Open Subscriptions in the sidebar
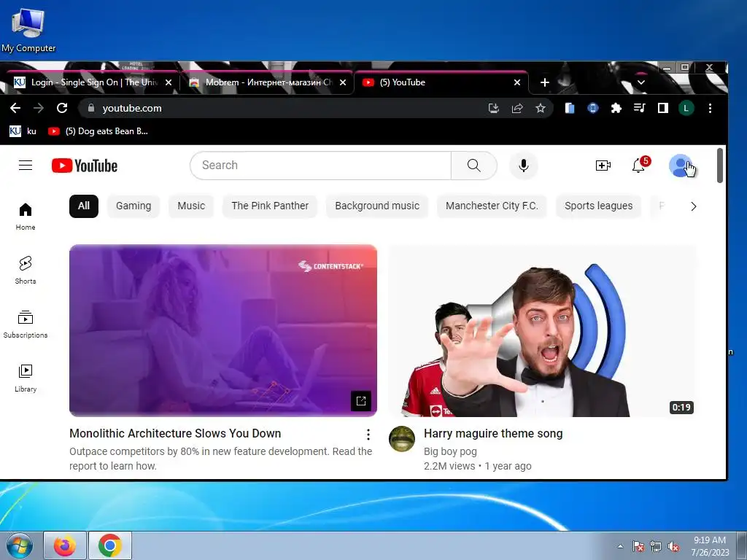The height and width of the screenshot is (560, 747). (26, 324)
